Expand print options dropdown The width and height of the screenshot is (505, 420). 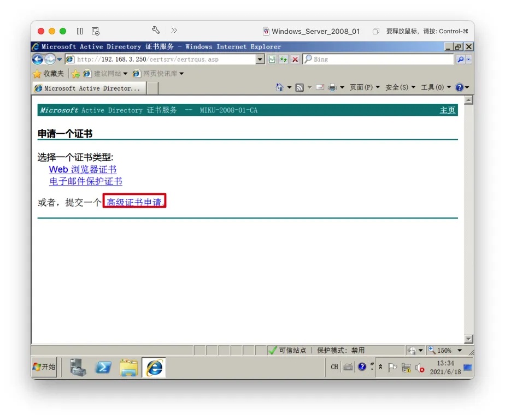pos(342,87)
